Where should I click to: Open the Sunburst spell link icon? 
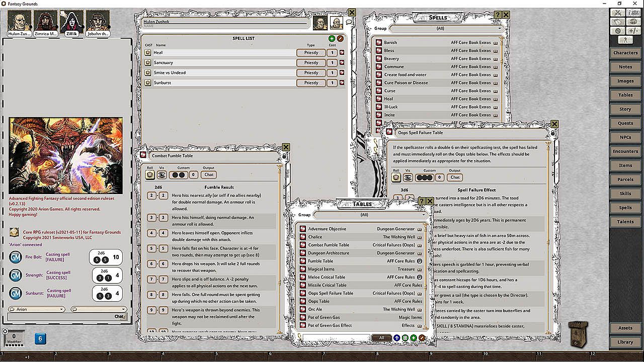342,83
